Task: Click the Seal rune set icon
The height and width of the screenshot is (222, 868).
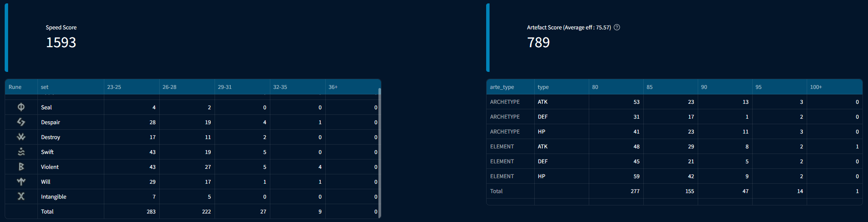Action: click(x=21, y=107)
